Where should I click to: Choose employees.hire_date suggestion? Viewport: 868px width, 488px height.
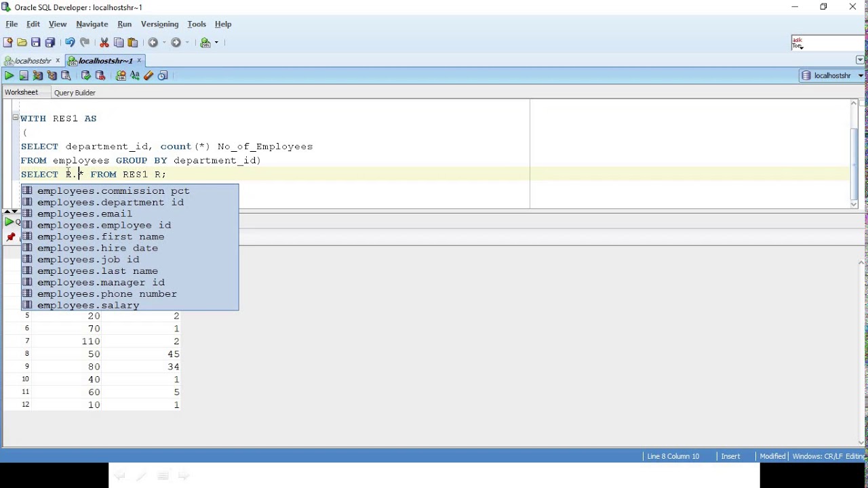[130, 248]
